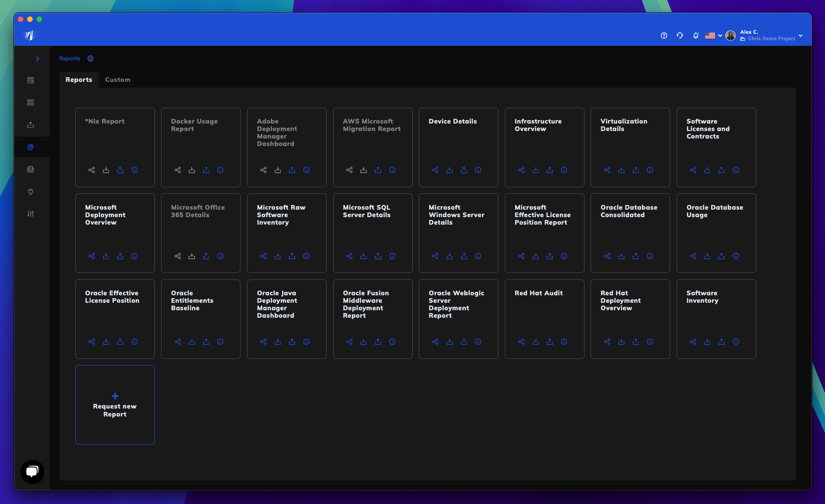This screenshot has width=825, height=504.
Task: Open the language flag dropdown
Action: tap(714, 36)
